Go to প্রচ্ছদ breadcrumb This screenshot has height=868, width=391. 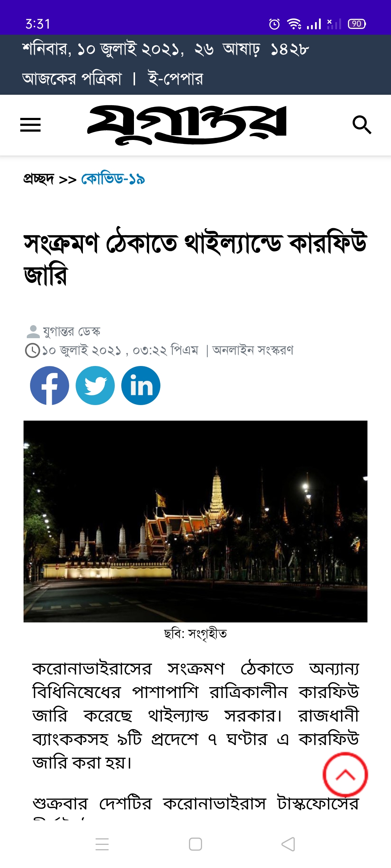[x=39, y=179]
